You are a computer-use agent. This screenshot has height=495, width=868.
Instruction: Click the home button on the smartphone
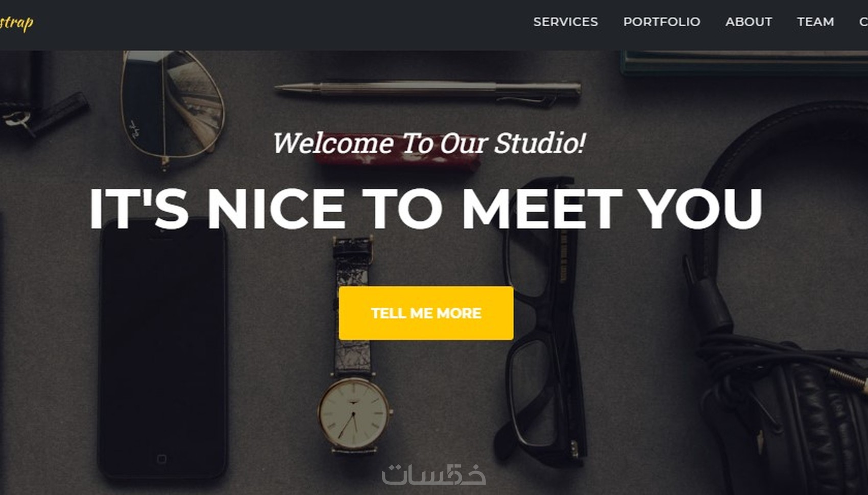[162, 459]
